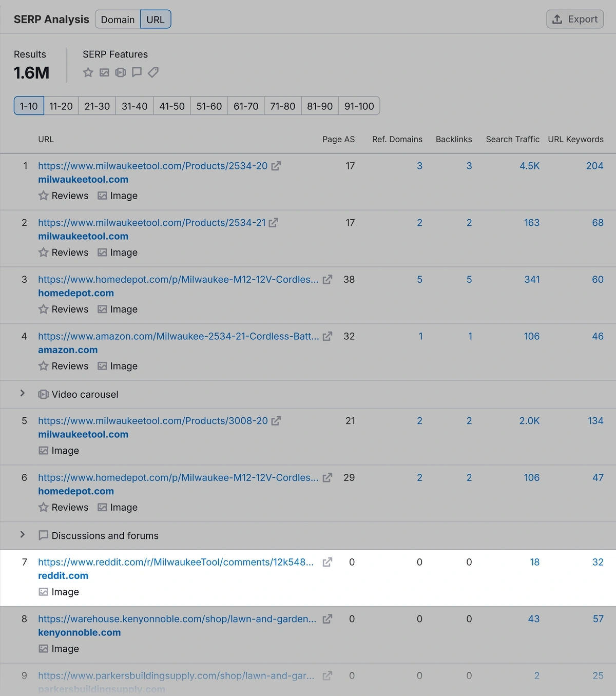Click the Discussions and forums row icon

click(x=44, y=535)
